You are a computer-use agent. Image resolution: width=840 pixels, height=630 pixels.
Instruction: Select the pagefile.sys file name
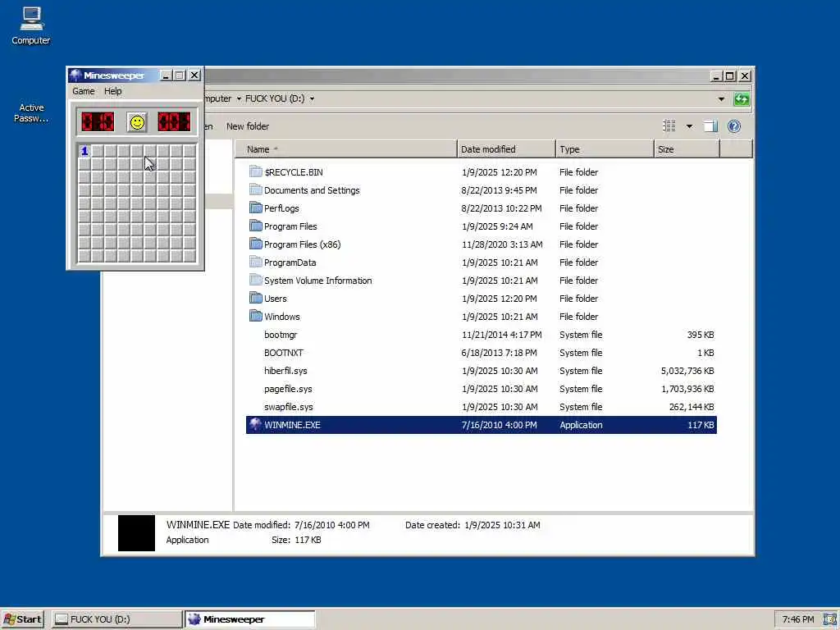coord(288,389)
